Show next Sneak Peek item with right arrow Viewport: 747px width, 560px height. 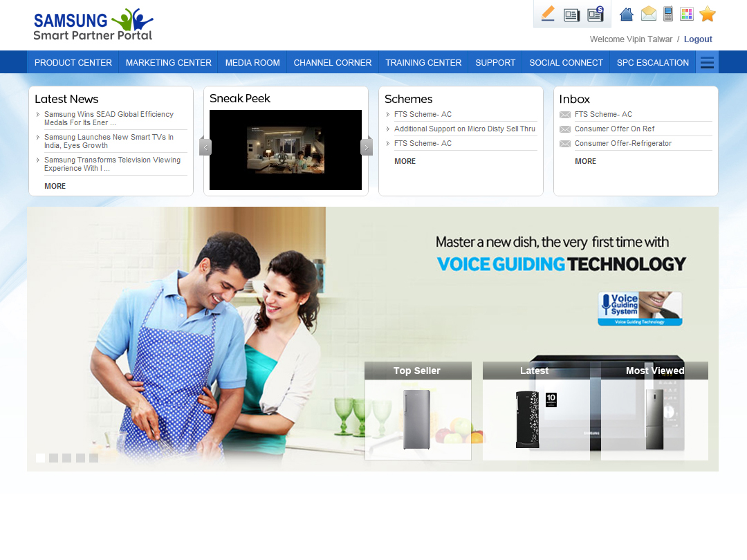367,147
